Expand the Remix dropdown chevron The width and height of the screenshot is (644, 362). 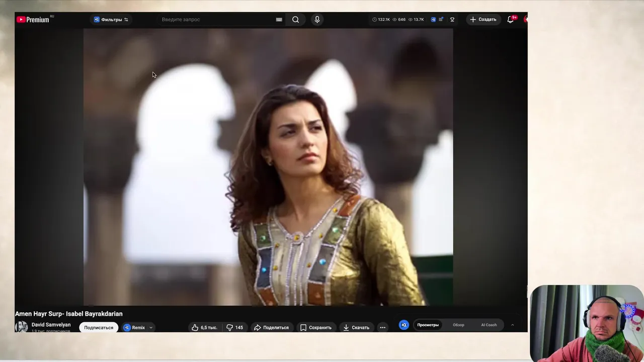pos(151,328)
